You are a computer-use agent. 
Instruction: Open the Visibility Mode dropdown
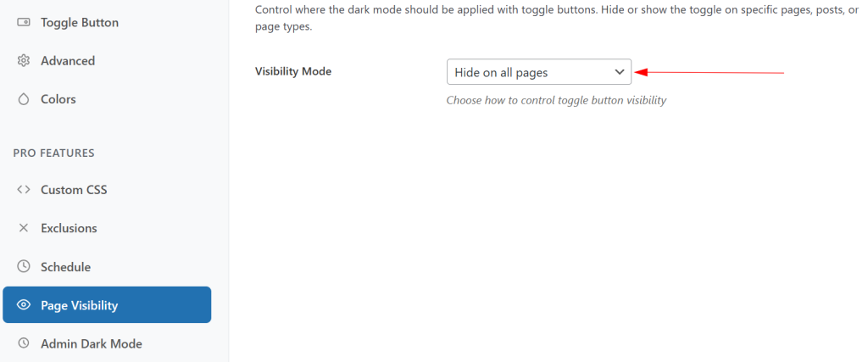538,72
